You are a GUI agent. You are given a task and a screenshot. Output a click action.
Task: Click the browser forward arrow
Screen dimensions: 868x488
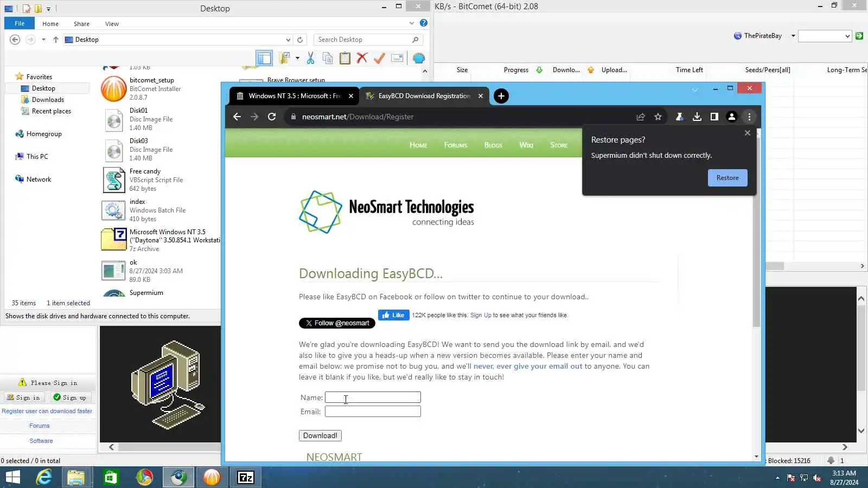(254, 117)
